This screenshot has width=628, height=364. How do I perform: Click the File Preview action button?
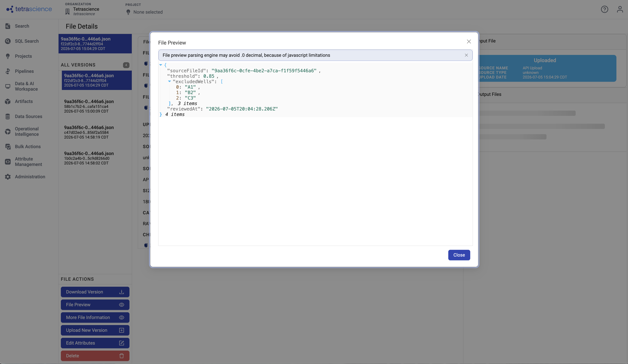coord(95,305)
